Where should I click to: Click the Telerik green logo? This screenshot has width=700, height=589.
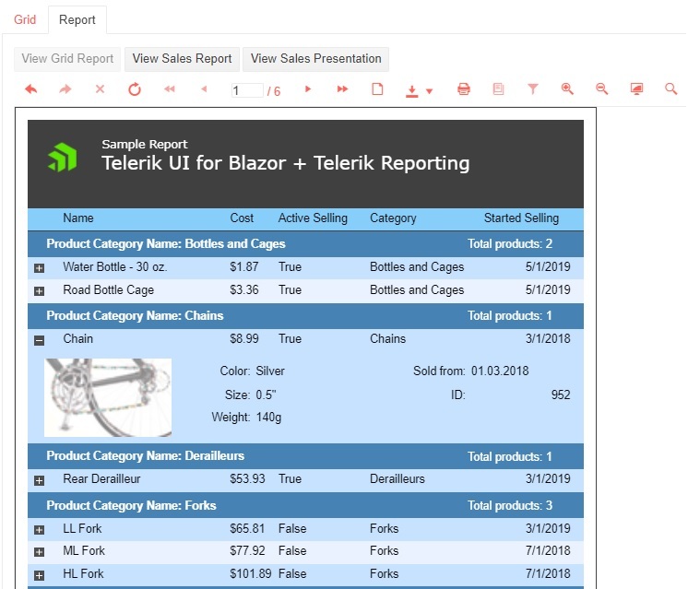[63, 158]
